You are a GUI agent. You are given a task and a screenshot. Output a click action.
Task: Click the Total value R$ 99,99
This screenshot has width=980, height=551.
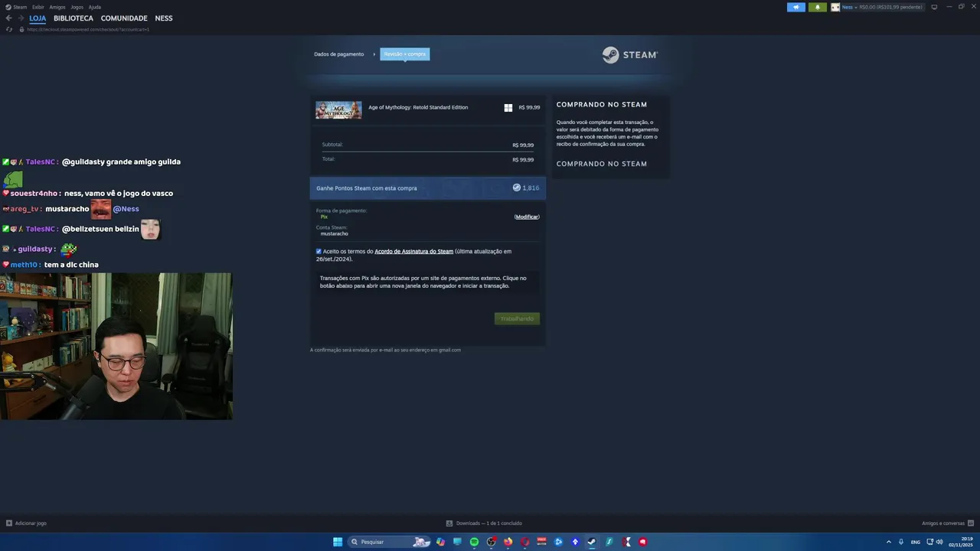[523, 160]
